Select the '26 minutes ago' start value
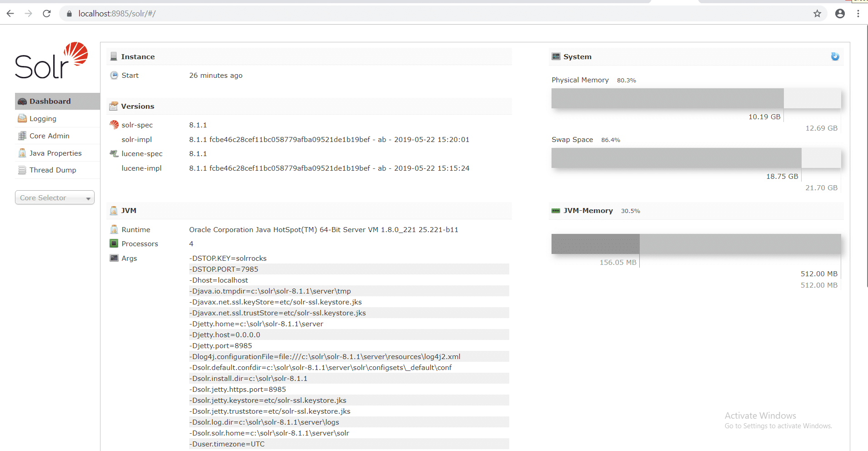The image size is (868, 451). [x=216, y=76]
